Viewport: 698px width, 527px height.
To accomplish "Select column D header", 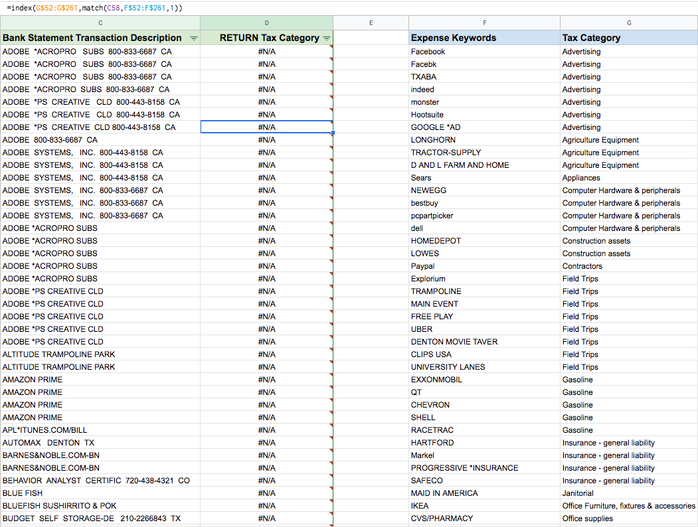I will point(267,23).
